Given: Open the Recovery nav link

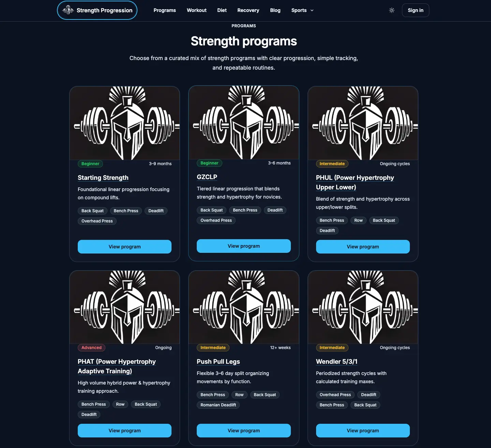Looking at the screenshot, I should click(248, 10).
